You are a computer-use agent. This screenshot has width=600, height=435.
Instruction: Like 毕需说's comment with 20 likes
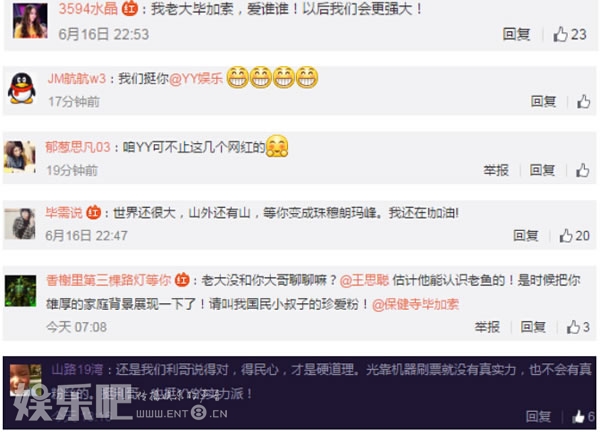point(574,236)
